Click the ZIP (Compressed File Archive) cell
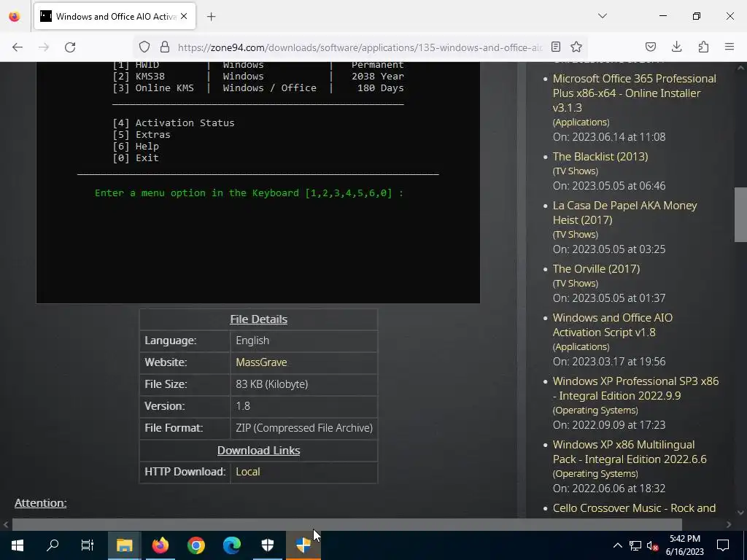Screen dimensions: 747x560 (304, 428)
